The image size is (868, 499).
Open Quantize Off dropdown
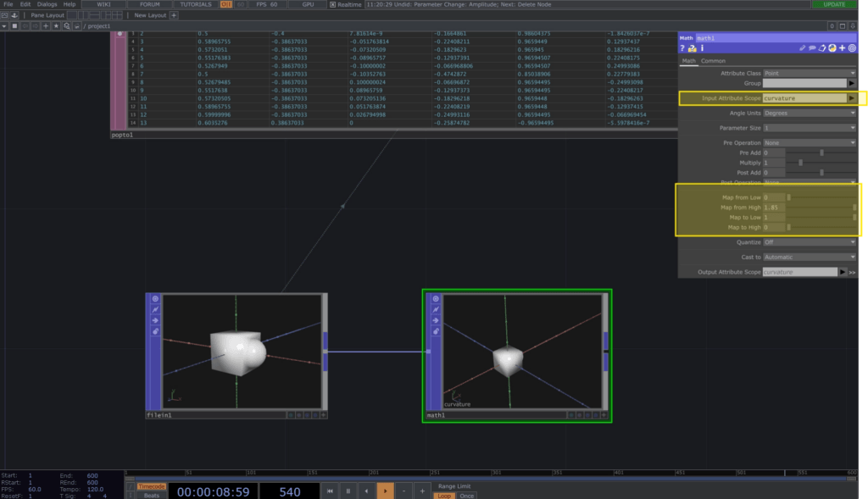(x=810, y=242)
